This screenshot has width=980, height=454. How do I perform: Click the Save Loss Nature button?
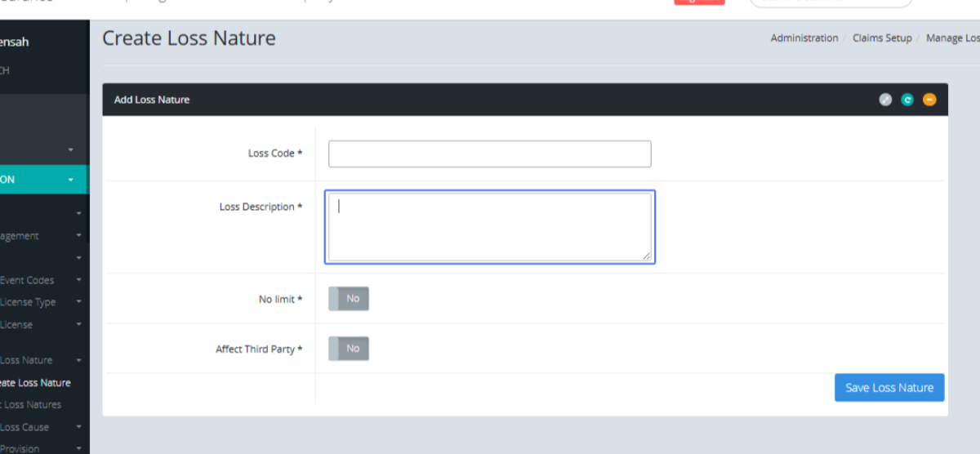point(889,388)
